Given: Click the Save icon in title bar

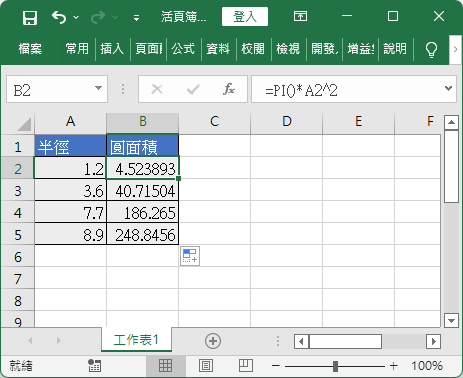Looking at the screenshot, I should 30,17.
